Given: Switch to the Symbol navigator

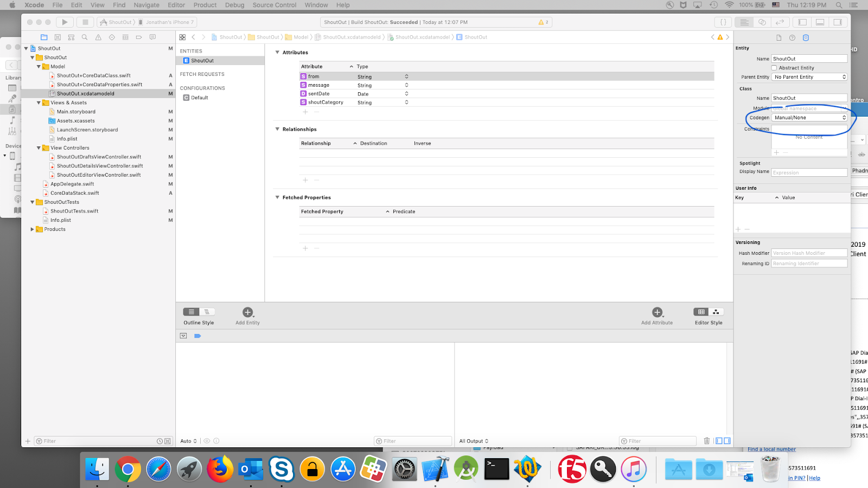Looking at the screenshot, I should pos(71,37).
